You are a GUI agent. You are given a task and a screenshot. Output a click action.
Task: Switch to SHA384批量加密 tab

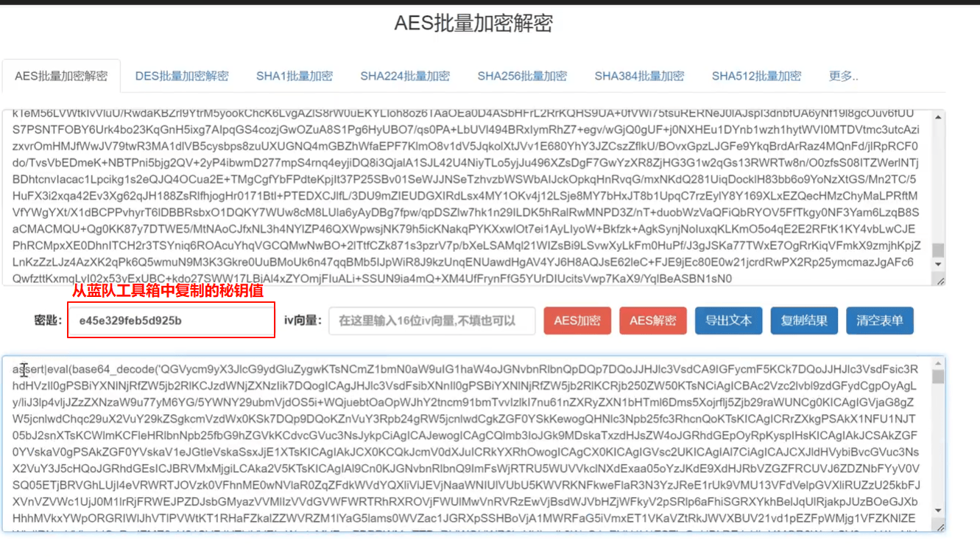tap(639, 76)
